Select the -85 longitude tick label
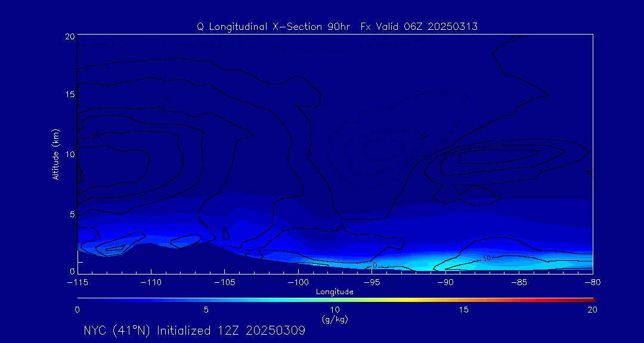Image resolution: width=644 pixels, height=343 pixels. click(519, 283)
